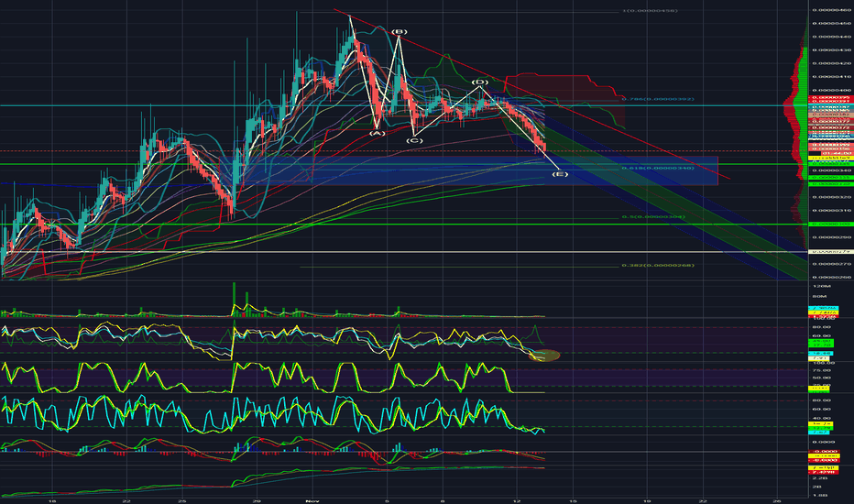Click the green 0.00000300 price tag
Screen dimensions: 854x504
tap(831, 224)
